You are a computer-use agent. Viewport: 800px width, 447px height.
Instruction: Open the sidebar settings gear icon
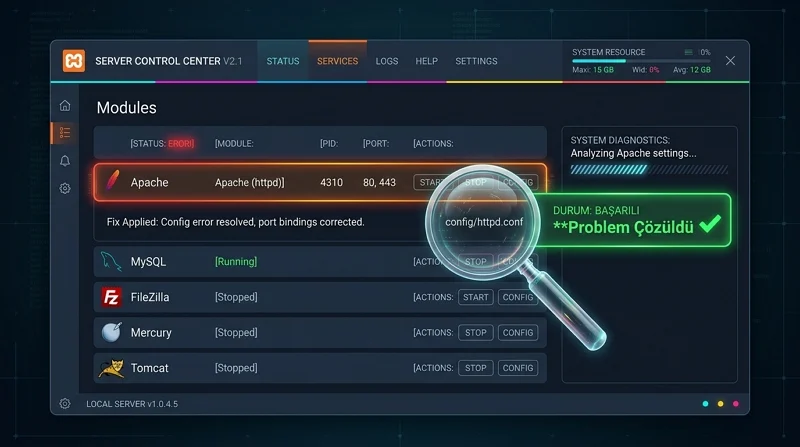(x=65, y=188)
